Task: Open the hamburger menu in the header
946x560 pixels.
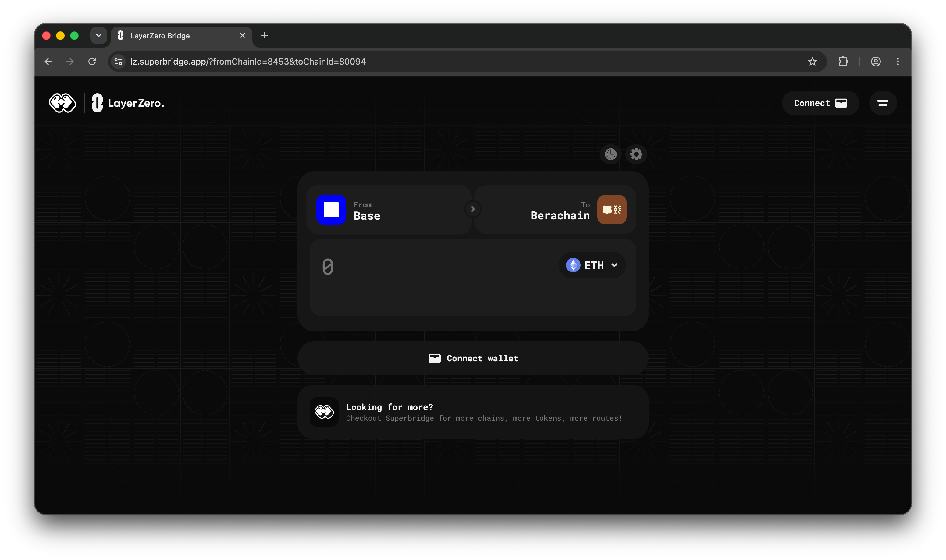Action: click(883, 103)
